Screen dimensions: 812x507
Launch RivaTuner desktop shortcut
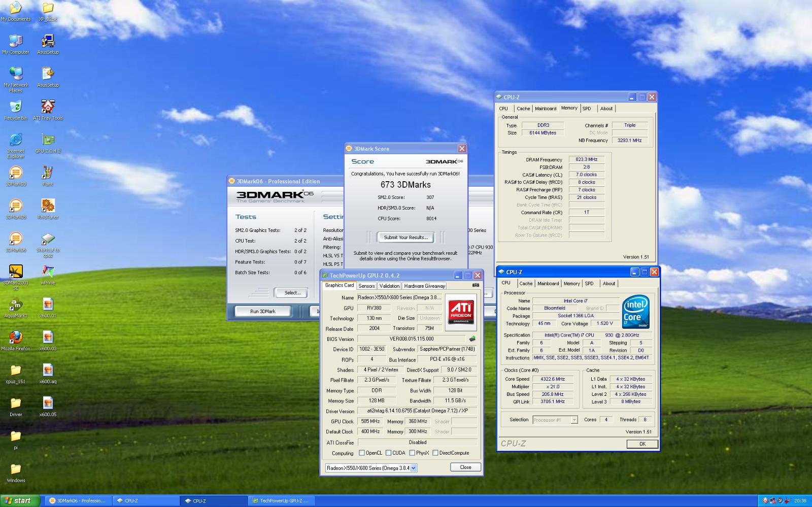click(48, 209)
